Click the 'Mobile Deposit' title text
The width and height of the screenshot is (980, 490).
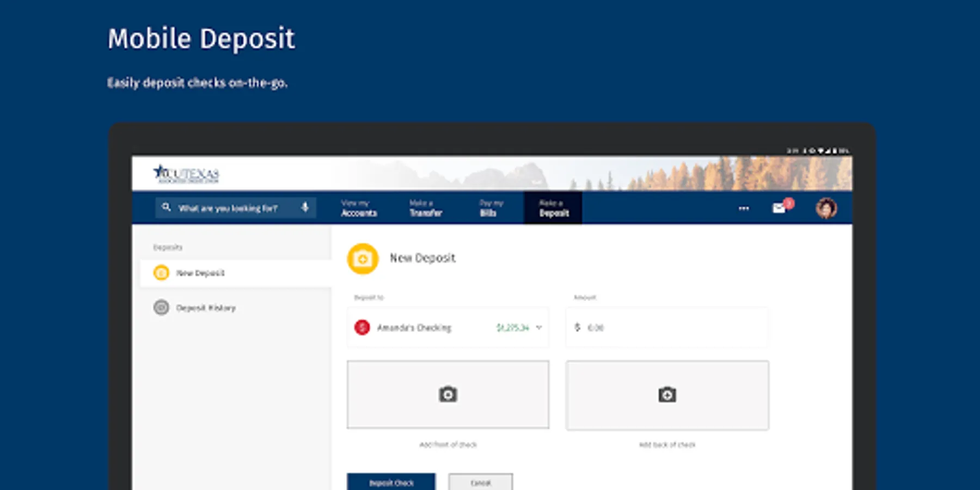pyautogui.click(x=201, y=39)
